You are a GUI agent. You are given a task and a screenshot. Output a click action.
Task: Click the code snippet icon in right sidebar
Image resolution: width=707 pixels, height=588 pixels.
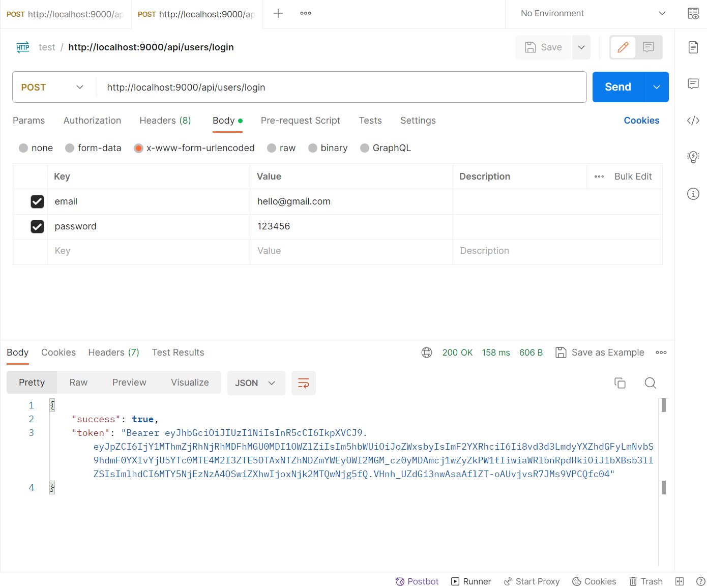[693, 121]
